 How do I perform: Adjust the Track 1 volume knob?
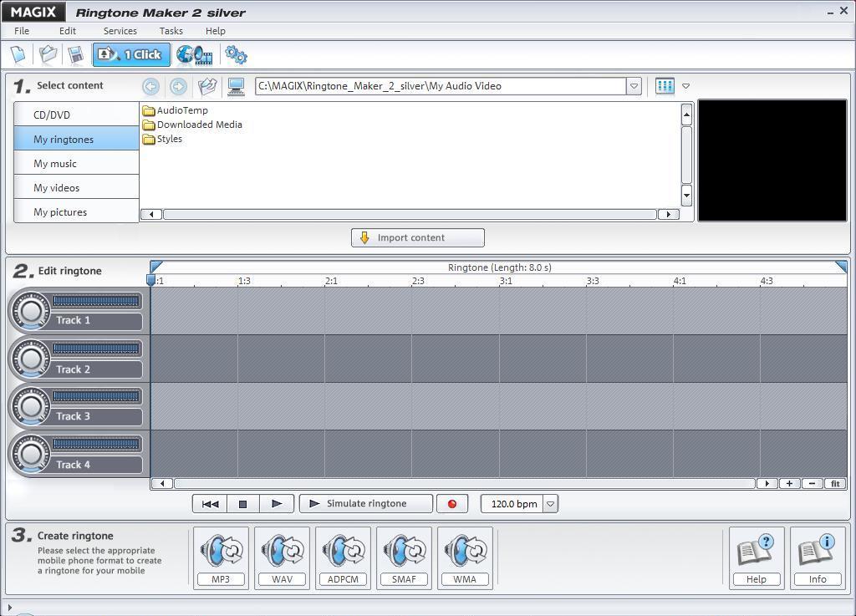pyautogui.click(x=32, y=310)
